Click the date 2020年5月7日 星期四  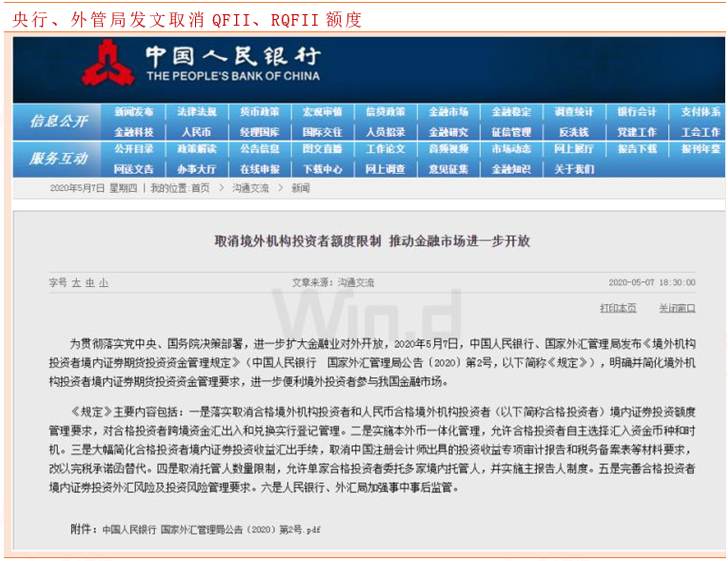point(93,188)
